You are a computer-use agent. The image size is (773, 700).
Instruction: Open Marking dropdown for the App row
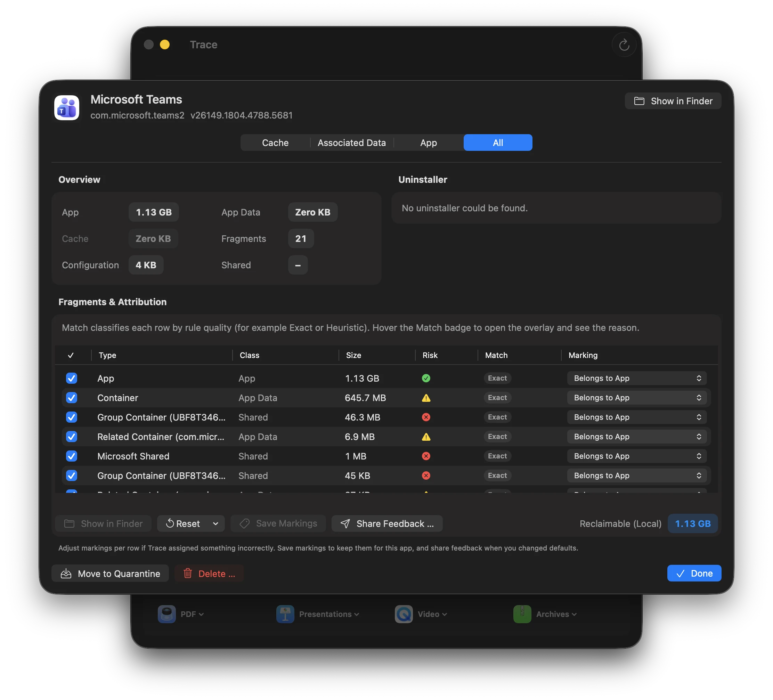[x=637, y=379]
